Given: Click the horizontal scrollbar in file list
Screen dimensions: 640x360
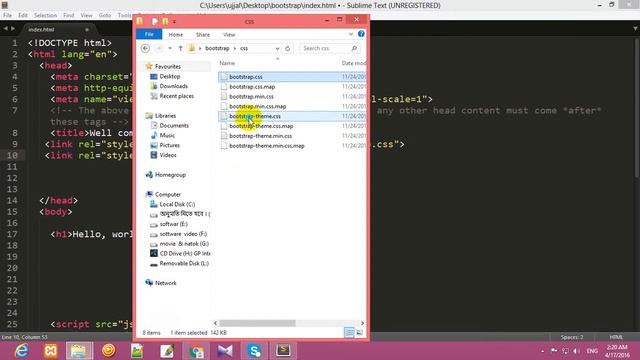Looking at the screenshot, I should coord(258,323).
